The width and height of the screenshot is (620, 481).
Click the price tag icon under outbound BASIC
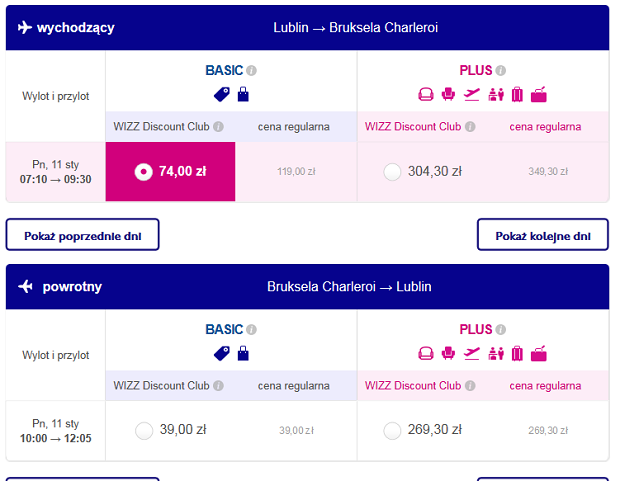pyautogui.click(x=222, y=95)
